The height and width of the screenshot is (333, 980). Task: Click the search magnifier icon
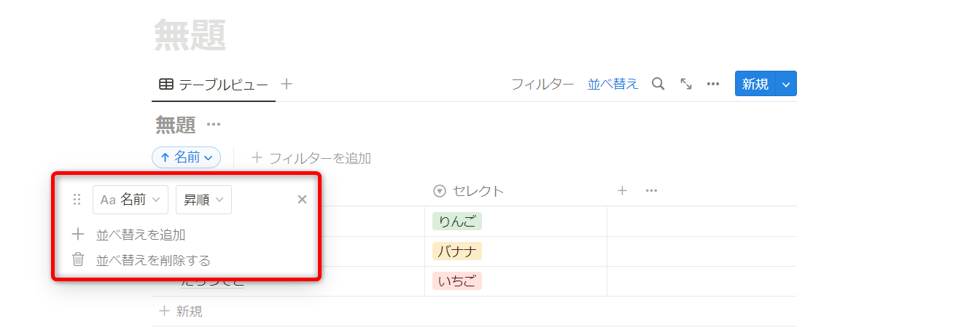(658, 84)
